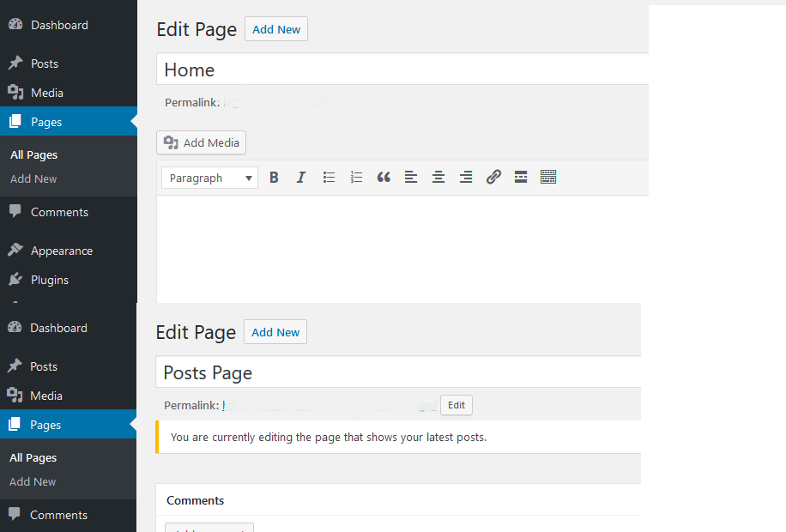
Task: Insert a numbered list
Action: pyautogui.click(x=356, y=177)
